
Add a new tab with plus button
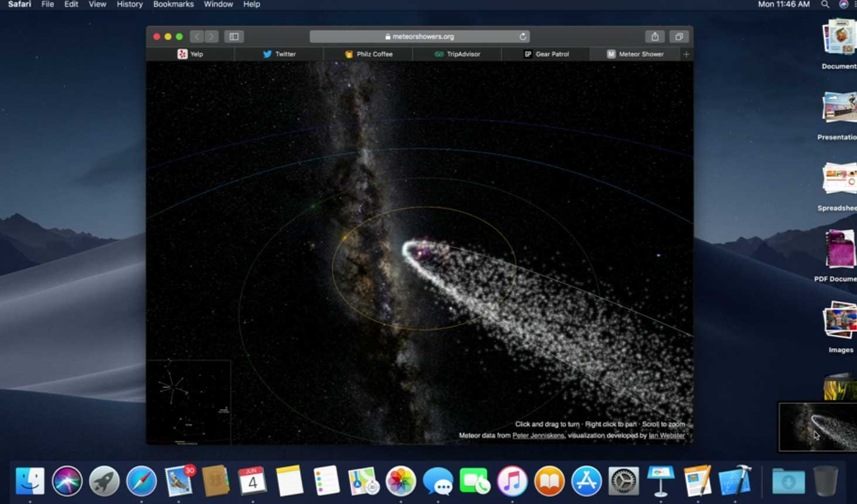[x=686, y=54]
